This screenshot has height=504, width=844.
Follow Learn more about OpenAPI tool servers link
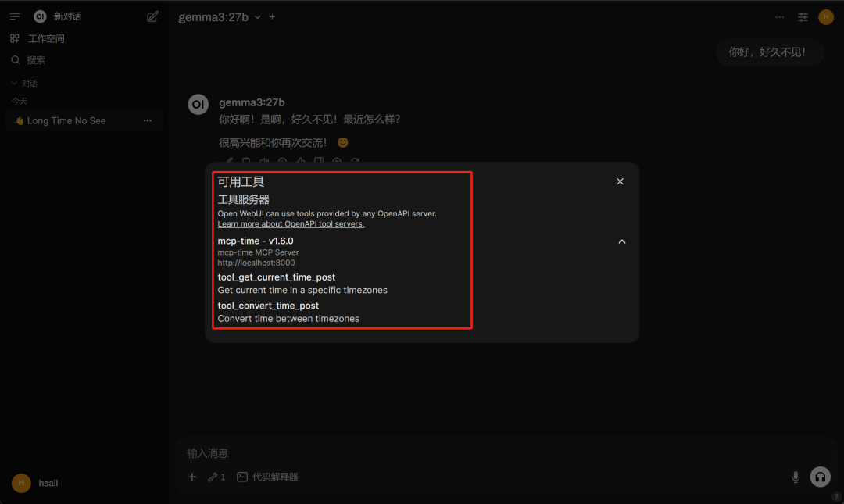(291, 224)
